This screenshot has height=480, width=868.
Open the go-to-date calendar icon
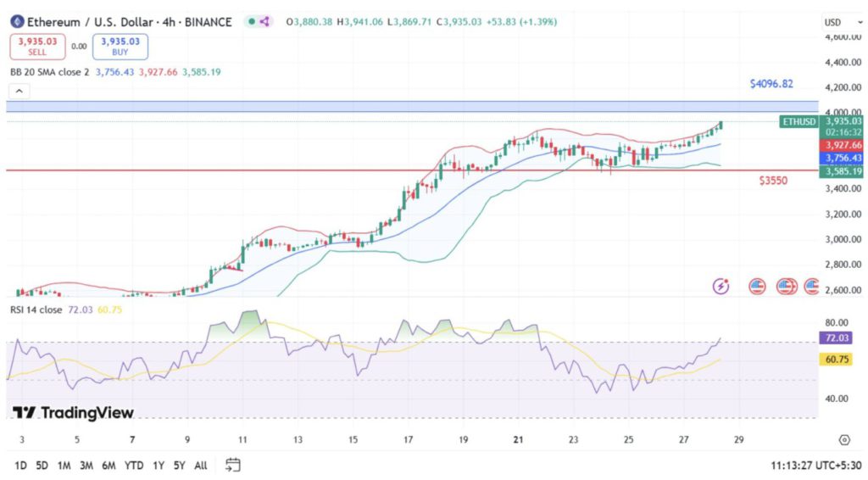pos(233,465)
